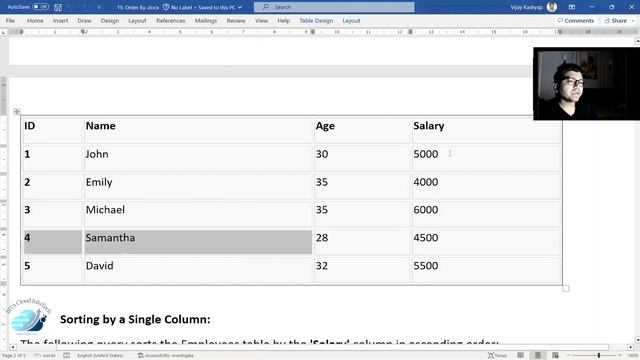Click the 'Age' header cell
Image resolution: width=640 pixels, height=360 pixels.
362,130
